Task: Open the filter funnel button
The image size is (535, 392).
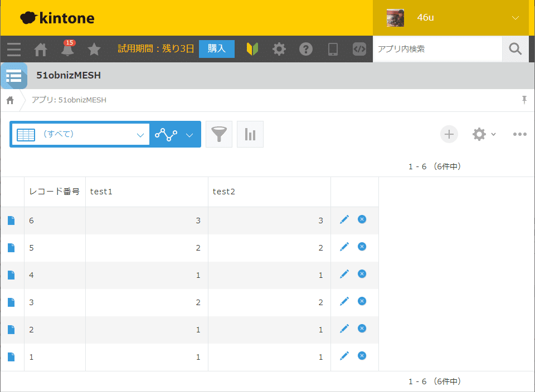Action: point(219,134)
